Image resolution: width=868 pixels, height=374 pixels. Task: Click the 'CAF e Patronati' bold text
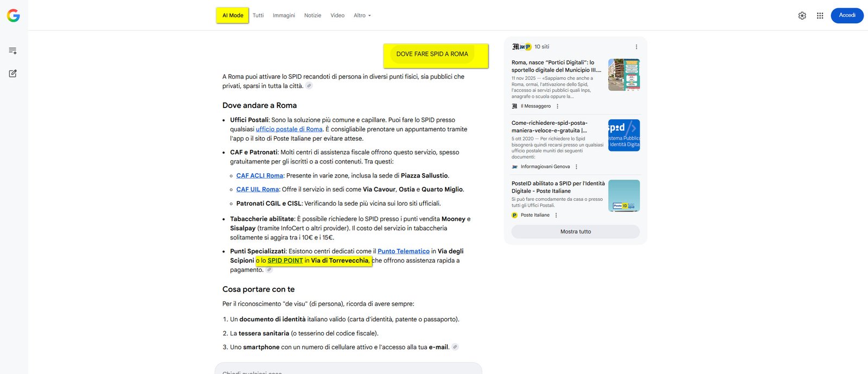[253, 153]
